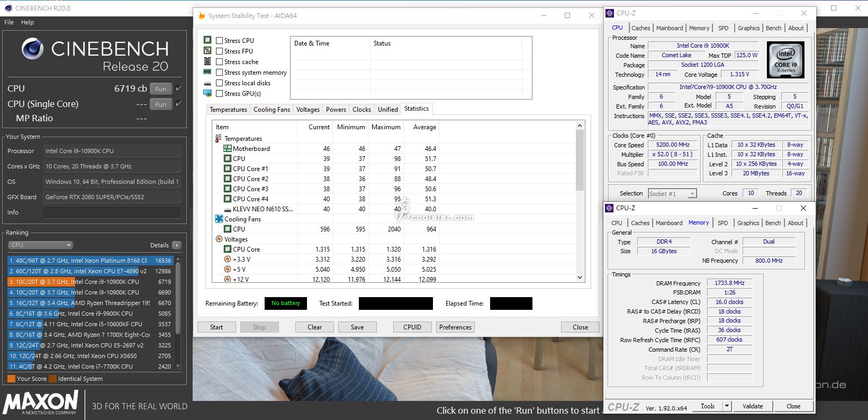Enable the Stress local disks checkbox

click(219, 83)
